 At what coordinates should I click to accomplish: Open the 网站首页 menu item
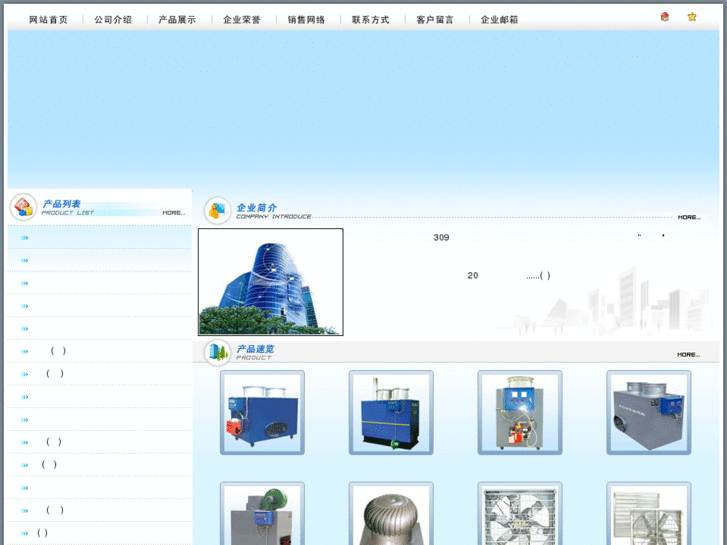click(48, 19)
